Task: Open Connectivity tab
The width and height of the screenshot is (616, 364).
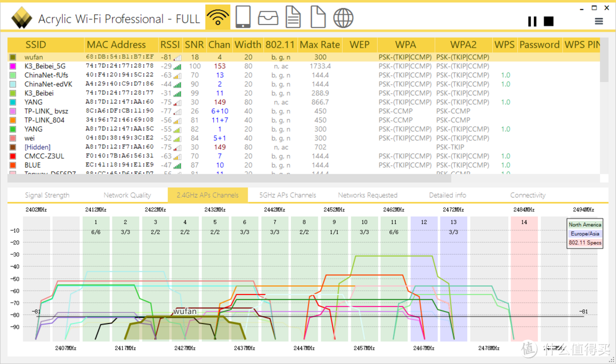Action: click(x=528, y=195)
